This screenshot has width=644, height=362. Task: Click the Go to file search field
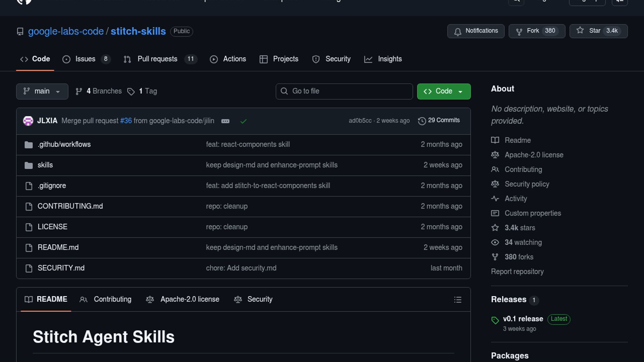pyautogui.click(x=344, y=91)
